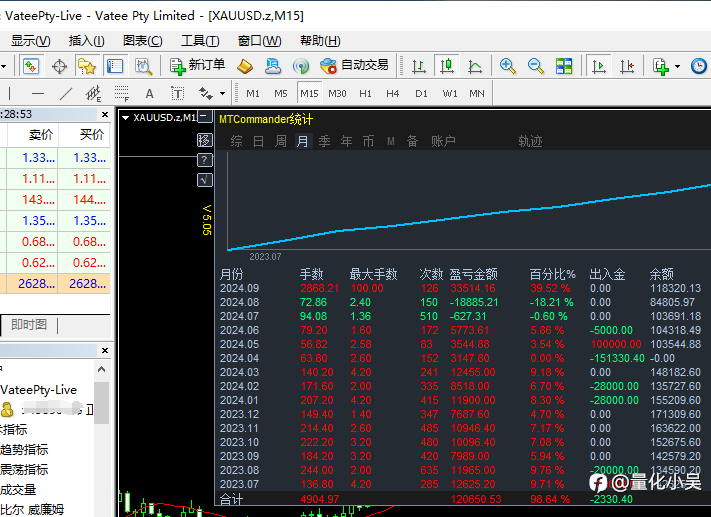Toggle chart shift icon
711x517 pixels.
[x=627, y=67]
